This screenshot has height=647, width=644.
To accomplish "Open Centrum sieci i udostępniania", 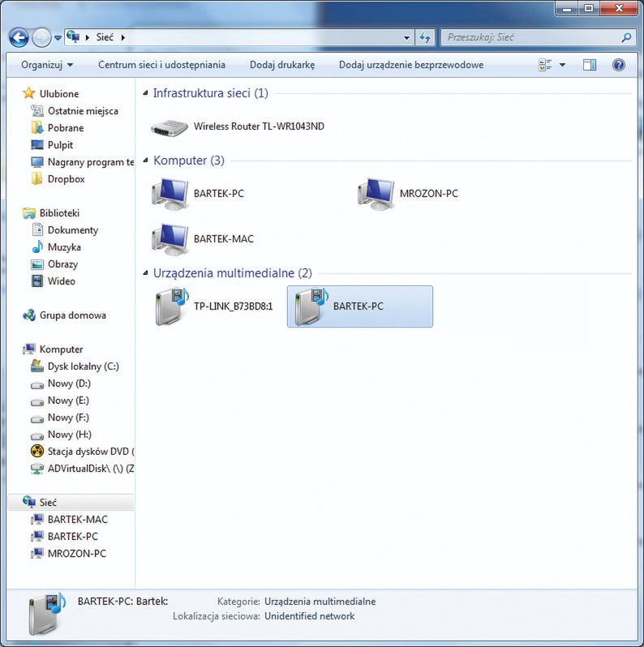I will click(162, 65).
